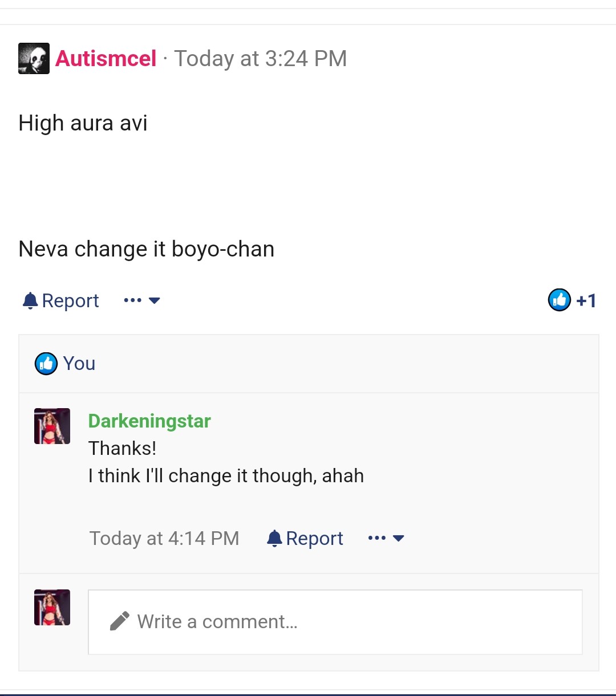Report Darkeningstar's comment via the Report text

314,538
